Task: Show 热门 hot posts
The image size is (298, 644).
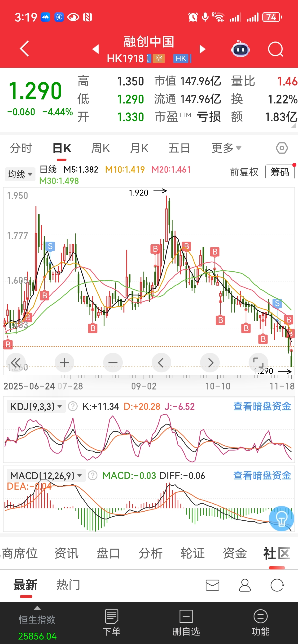Action: [68, 585]
